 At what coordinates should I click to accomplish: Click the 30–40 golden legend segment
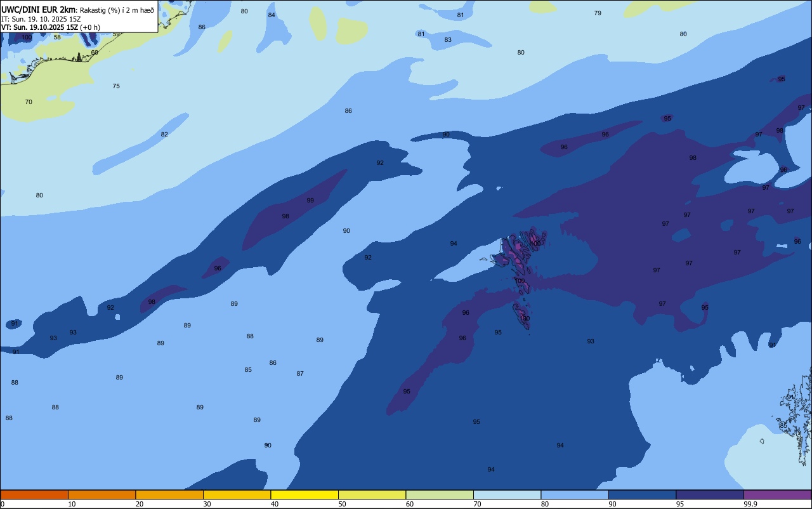(237, 494)
